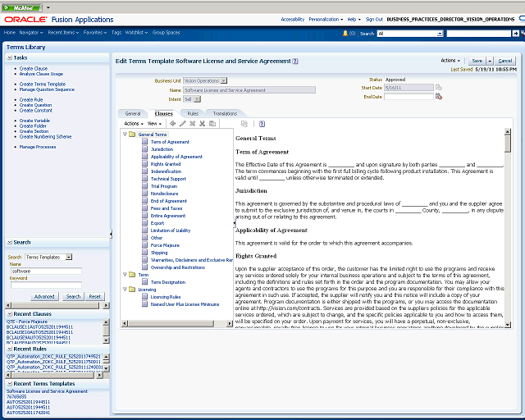Image resolution: width=525 pixels, height=420 pixels.
Task: Click the notifications bell icon
Action: point(345,33)
